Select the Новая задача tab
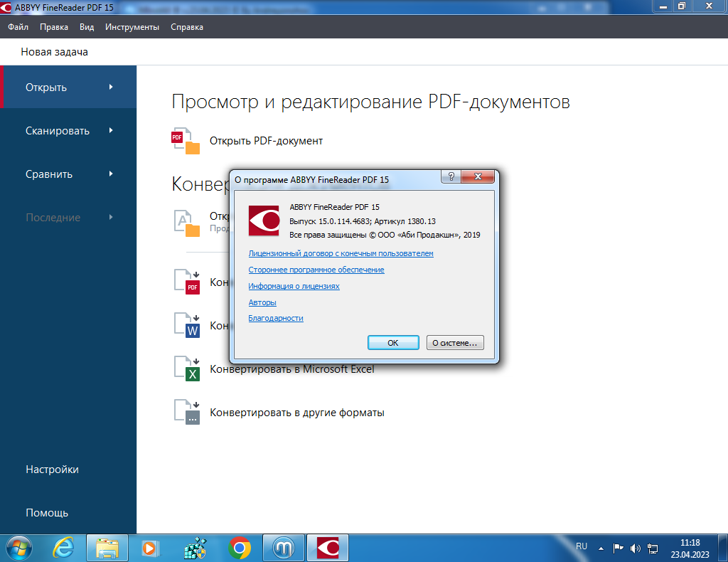728x562 pixels. pos(54,52)
